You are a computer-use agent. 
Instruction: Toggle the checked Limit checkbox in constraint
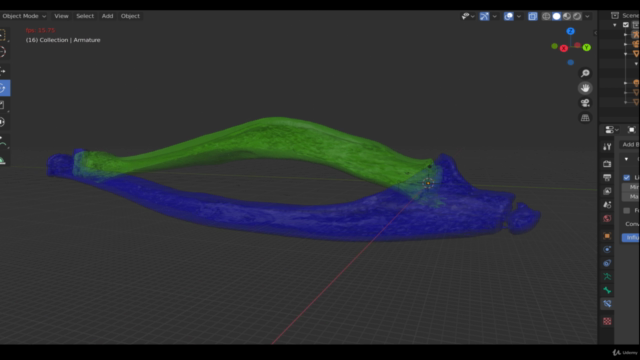(627, 178)
